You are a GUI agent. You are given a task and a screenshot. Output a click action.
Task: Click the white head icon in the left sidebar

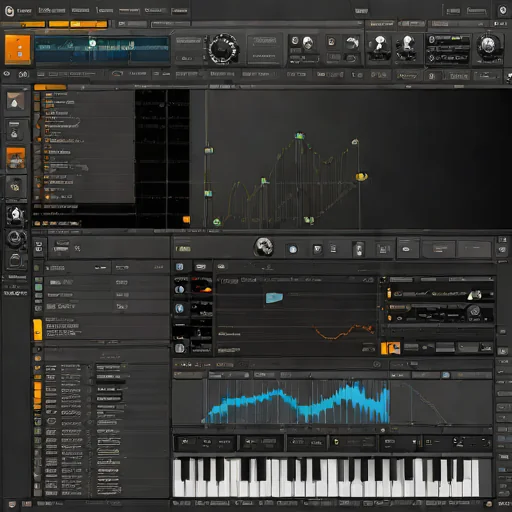(15, 215)
